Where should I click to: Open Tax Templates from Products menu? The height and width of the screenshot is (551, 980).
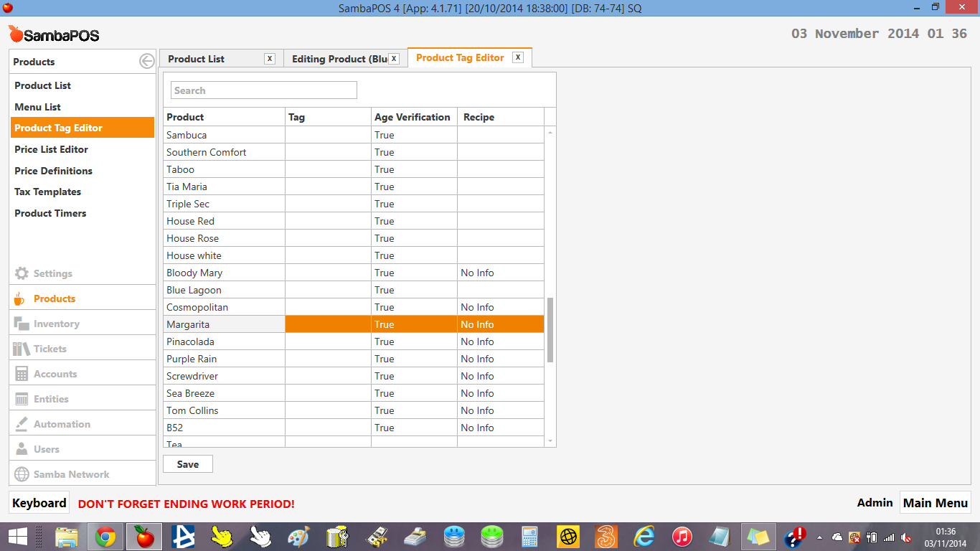tap(47, 192)
